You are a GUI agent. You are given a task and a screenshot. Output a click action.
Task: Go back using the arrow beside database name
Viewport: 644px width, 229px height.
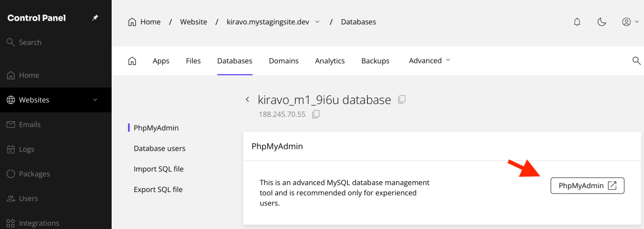pos(247,100)
